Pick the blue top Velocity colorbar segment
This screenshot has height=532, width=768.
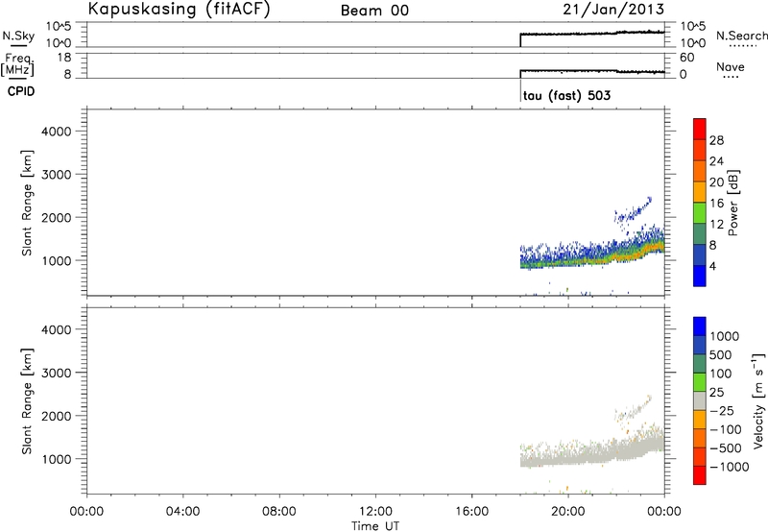pos(700,326)
